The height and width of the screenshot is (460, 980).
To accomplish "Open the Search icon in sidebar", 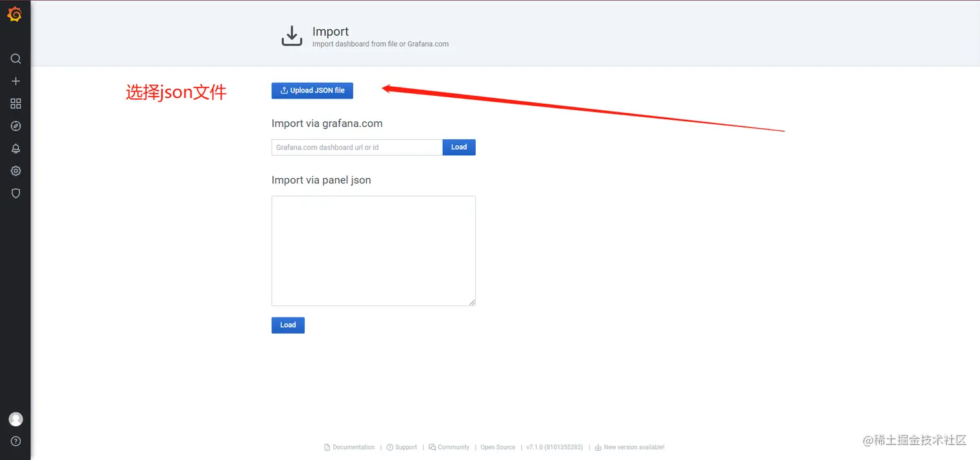I will pyautogui.click(x=16, y=59).
